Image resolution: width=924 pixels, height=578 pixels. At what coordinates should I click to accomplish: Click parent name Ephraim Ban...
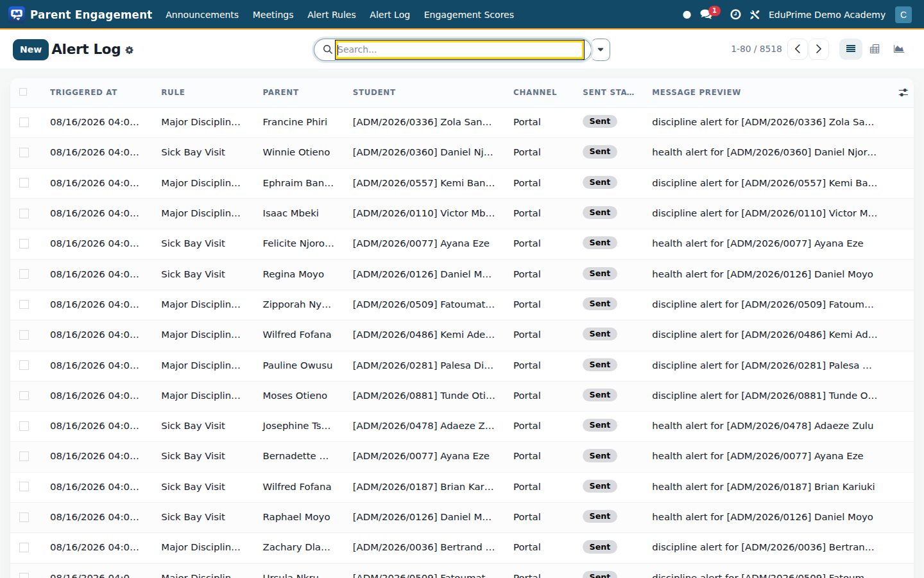coord(298,183)
